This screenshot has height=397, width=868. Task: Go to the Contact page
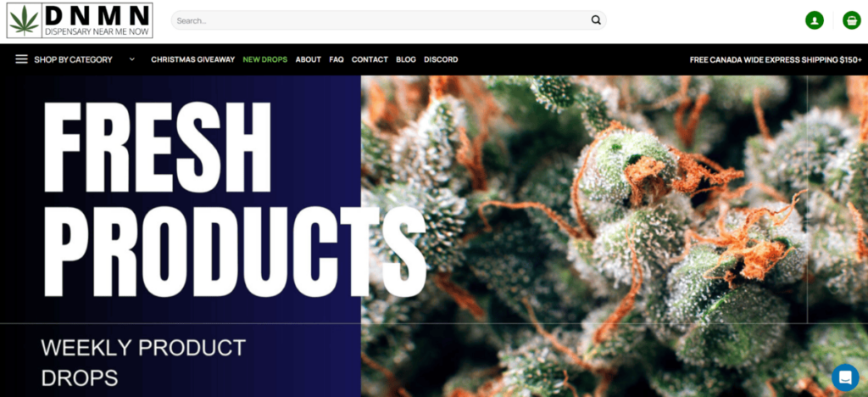[370, 59]
